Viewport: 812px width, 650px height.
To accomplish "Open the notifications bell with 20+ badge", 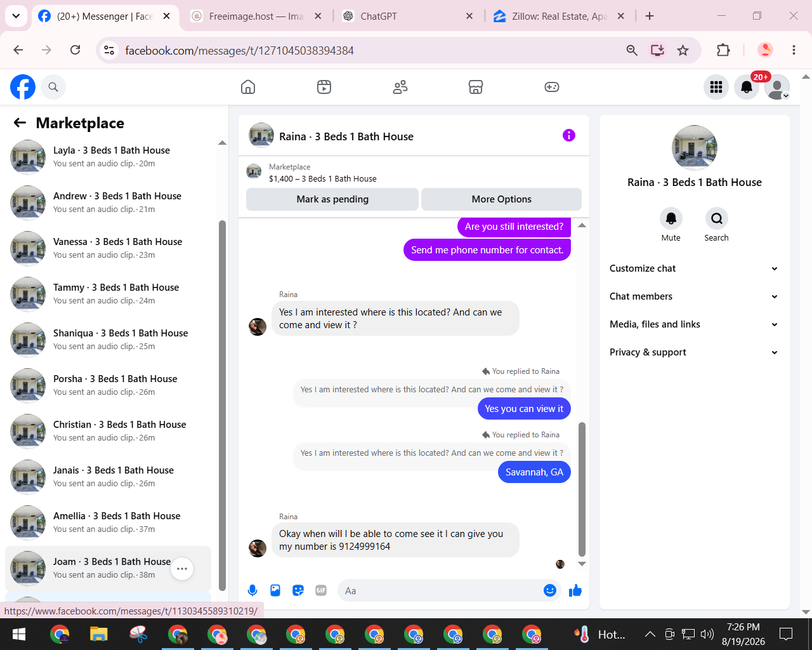I will pyautogui.click(x=747, y=87).
